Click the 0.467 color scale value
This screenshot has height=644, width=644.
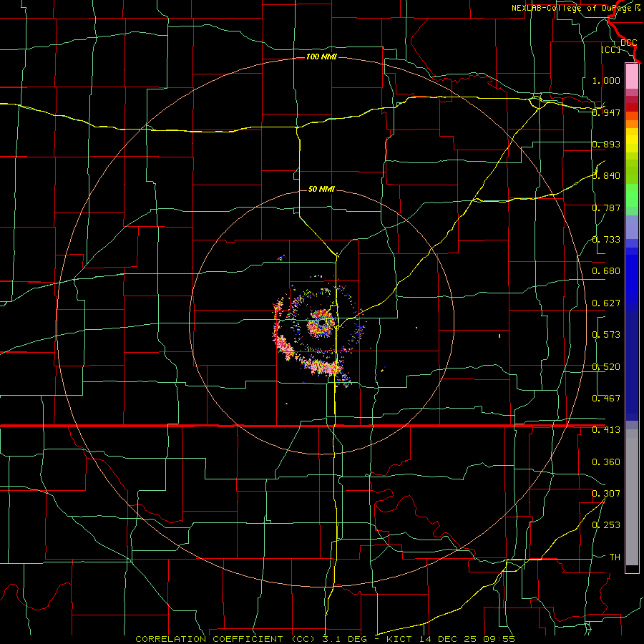pyautogui.click(x=606, y=399)
